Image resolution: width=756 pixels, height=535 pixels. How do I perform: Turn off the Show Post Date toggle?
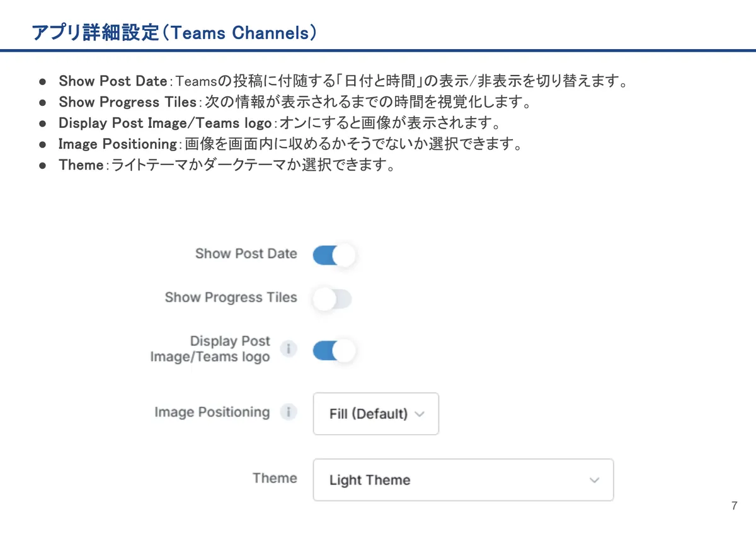(x=334, y=255)
